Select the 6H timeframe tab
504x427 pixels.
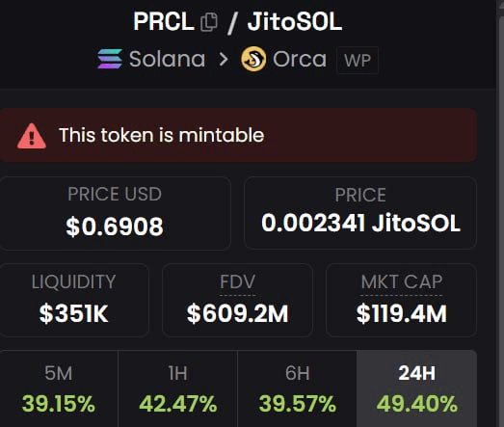click(298, 388)
